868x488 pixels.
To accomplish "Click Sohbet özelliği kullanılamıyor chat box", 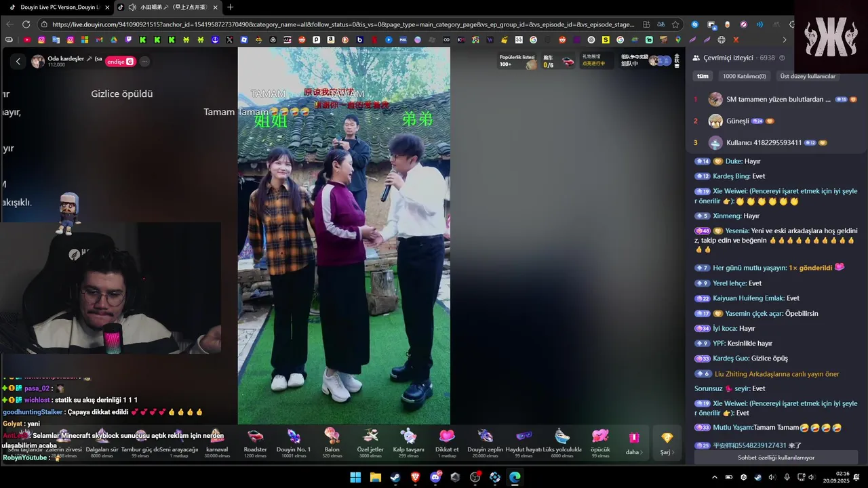I will [x=776, y=457].
